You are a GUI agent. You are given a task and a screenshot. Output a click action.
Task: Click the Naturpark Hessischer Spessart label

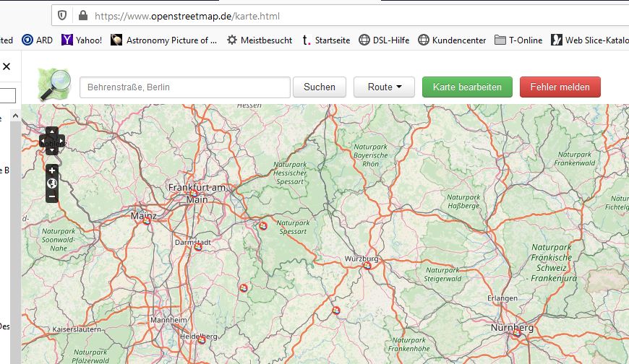coord(290,173)
